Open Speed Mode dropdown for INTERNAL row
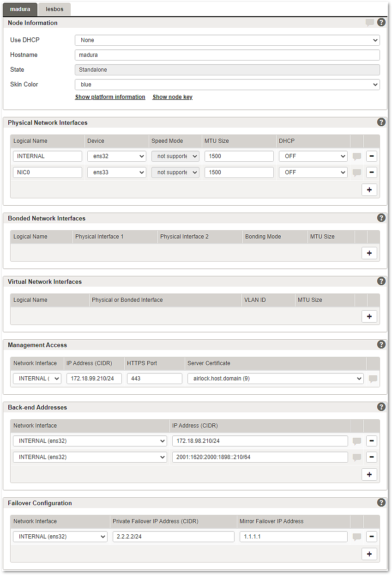Viewport: 392px width, 575px height. (175, 156)
